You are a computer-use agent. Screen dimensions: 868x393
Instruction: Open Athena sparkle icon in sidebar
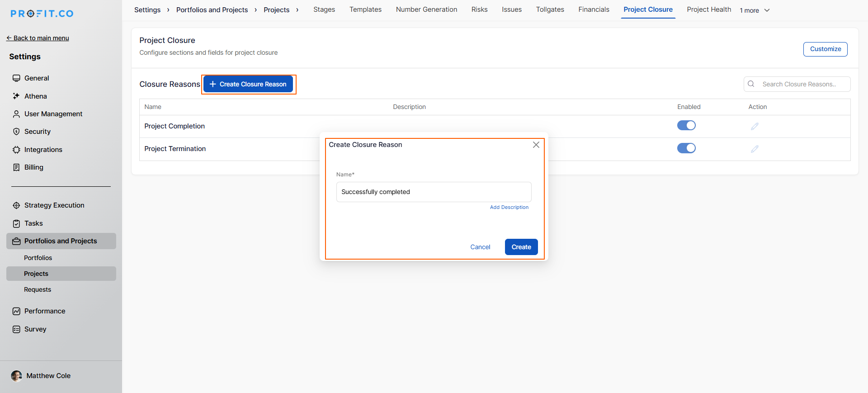point(16,96)
